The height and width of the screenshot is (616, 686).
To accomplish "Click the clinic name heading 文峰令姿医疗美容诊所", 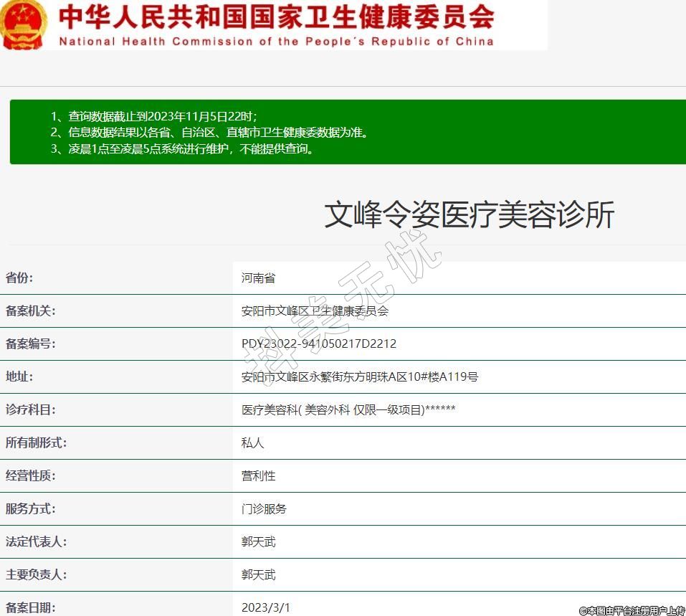I will coord(469,214).
